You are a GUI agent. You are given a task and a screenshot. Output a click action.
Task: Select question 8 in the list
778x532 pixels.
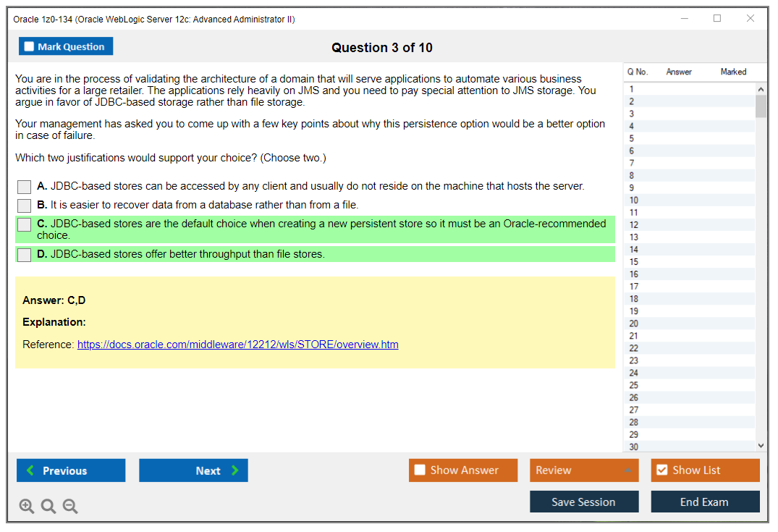coord(689,176)
